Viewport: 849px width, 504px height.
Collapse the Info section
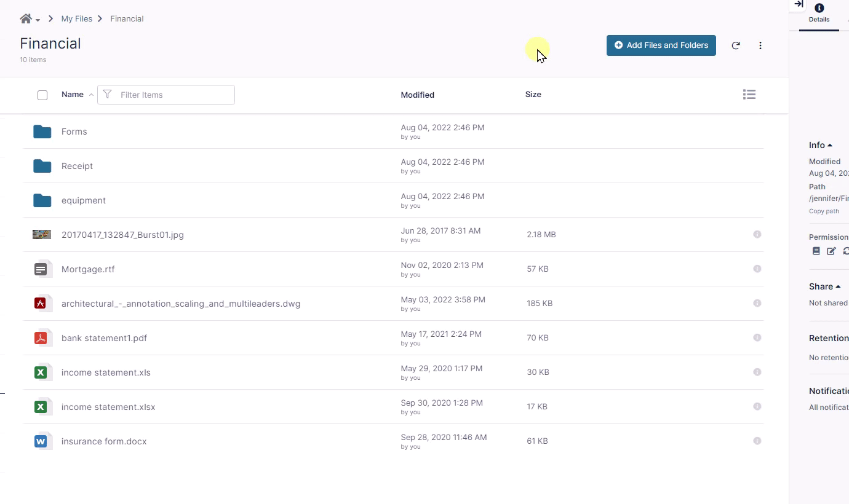click(x=821, y=145)
